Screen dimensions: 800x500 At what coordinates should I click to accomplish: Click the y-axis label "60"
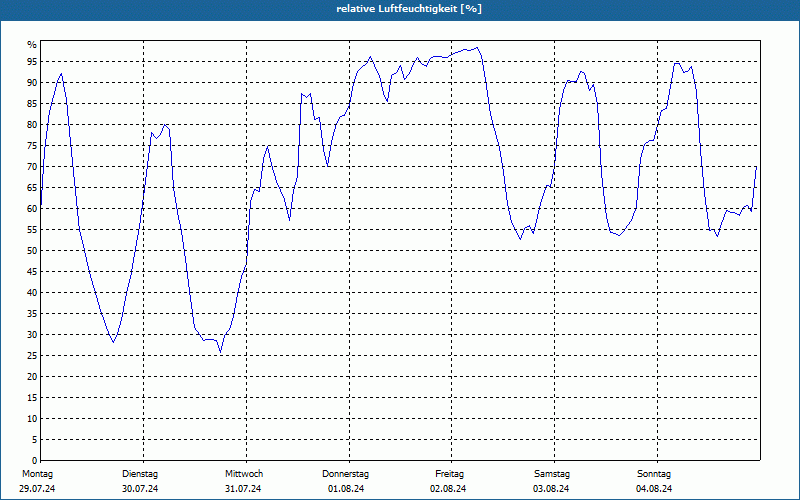[32, 209]
